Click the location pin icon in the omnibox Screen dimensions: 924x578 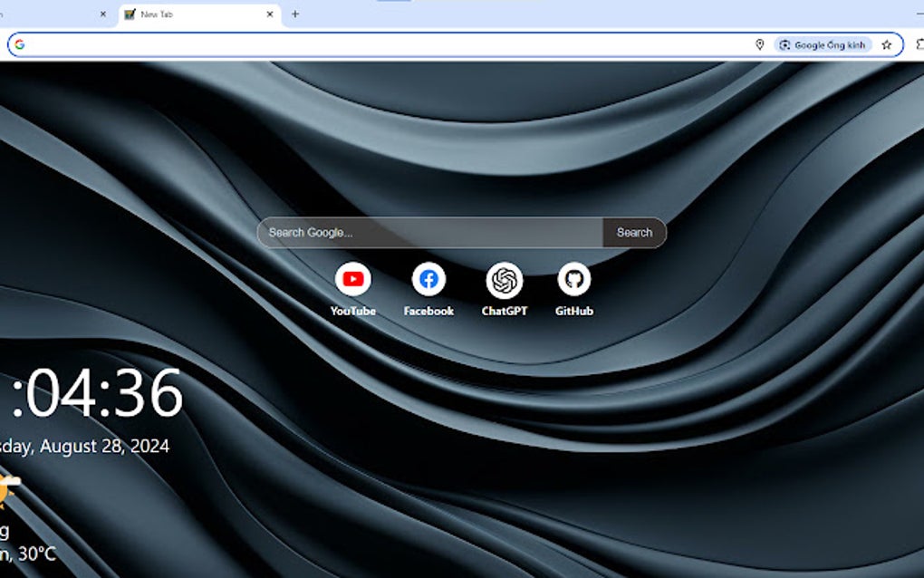pyautogui.click(x=759, y=43)
